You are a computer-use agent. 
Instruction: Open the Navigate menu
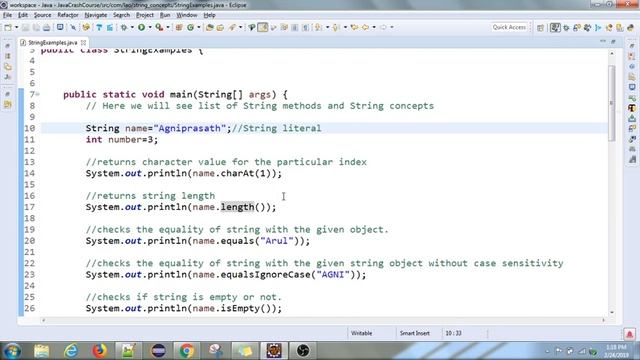coord(96,15)
